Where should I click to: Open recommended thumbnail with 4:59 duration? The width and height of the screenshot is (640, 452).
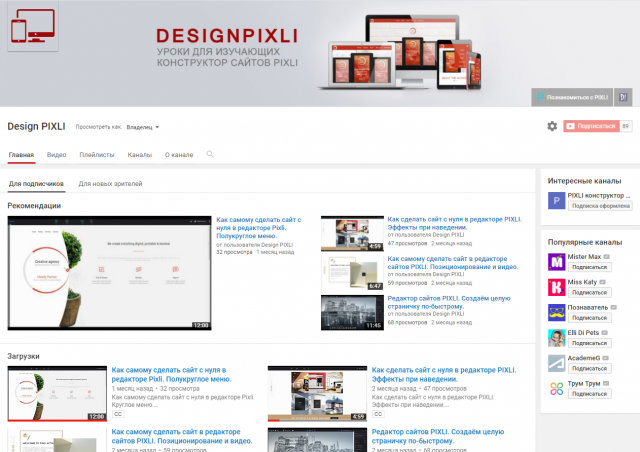[x=352, y=234]
